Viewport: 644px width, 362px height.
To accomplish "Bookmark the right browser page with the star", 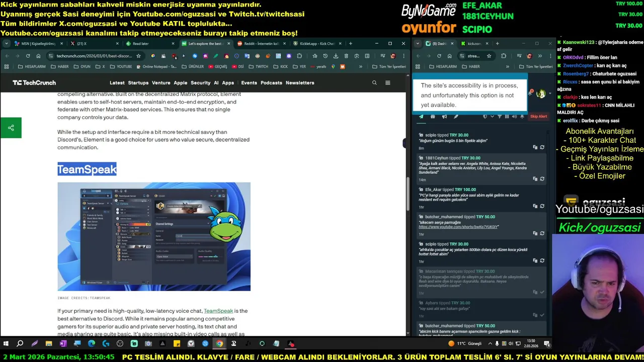I will (x=489, y=56).
